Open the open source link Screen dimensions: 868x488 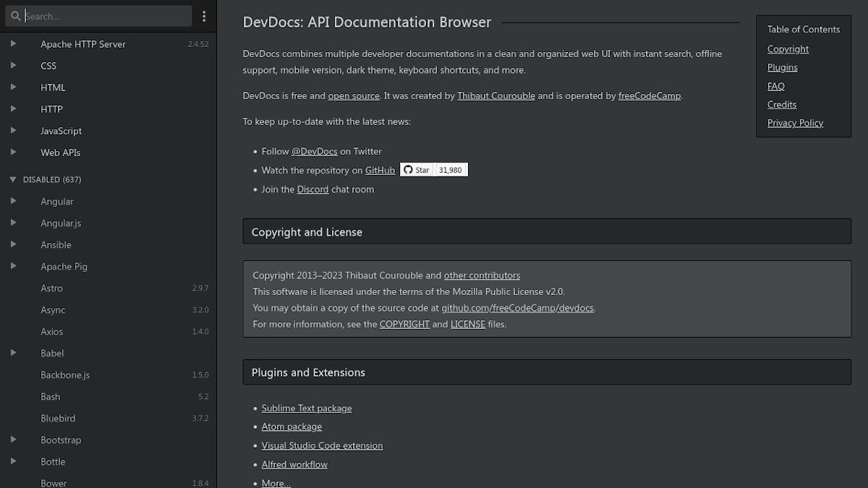click(354, 95)
